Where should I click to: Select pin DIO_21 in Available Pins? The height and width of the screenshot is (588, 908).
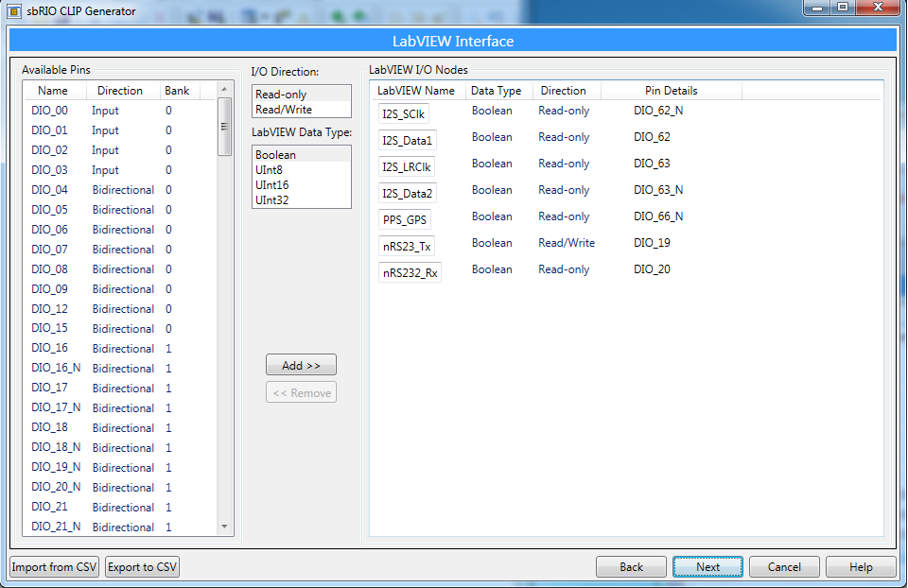tap(120, 507)
